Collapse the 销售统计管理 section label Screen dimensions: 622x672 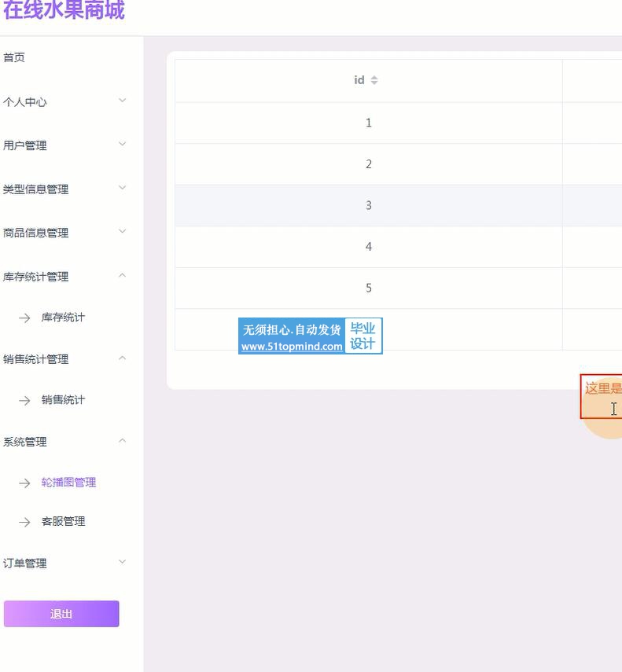coord(35,359)
